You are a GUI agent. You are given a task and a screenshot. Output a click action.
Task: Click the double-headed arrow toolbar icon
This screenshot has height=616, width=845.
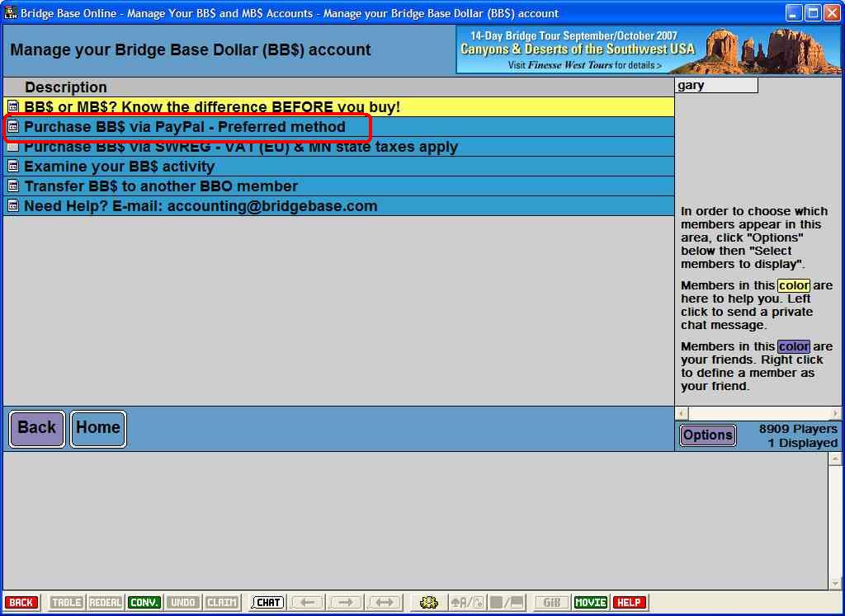tap(385, 603)
